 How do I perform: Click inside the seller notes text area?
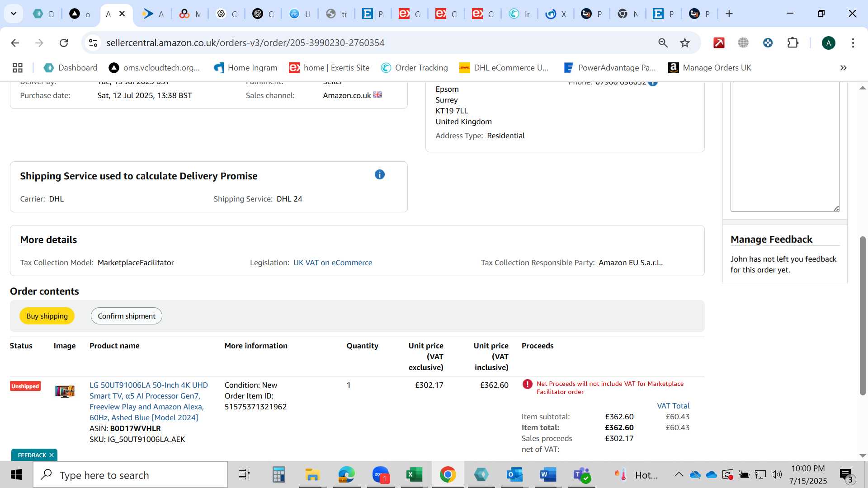[x=785, y=146]
